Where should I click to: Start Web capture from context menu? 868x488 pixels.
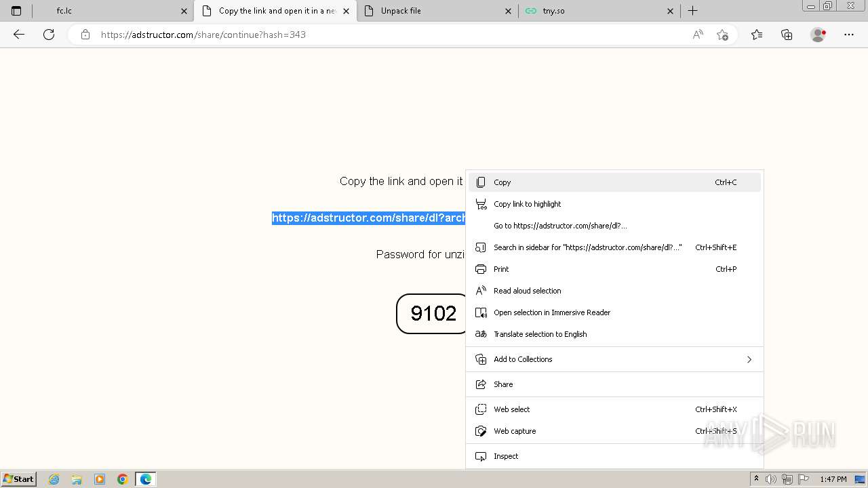click(x=614, y=431)
